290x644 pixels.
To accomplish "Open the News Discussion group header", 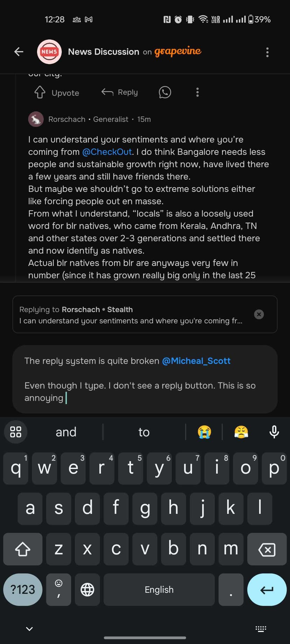I will (x=104, y=51).
